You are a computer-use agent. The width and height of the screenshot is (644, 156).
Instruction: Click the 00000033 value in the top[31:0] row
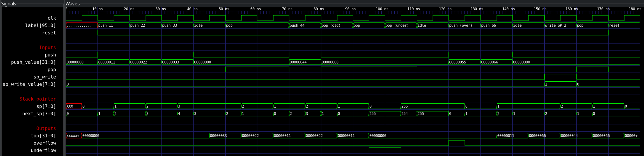pos(225,136)
